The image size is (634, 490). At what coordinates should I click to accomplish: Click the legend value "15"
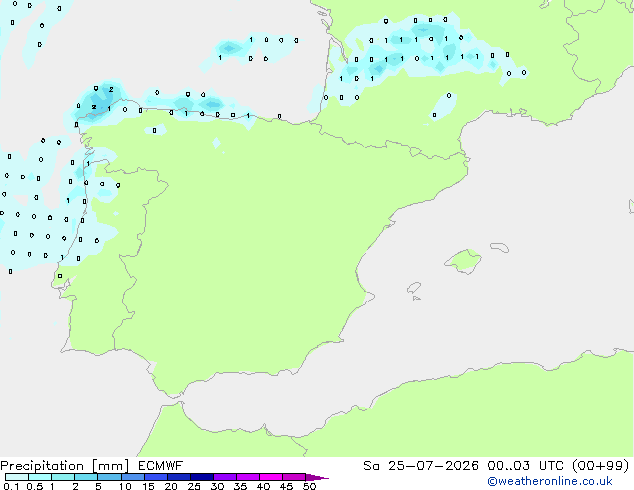(x=148, y=486)
